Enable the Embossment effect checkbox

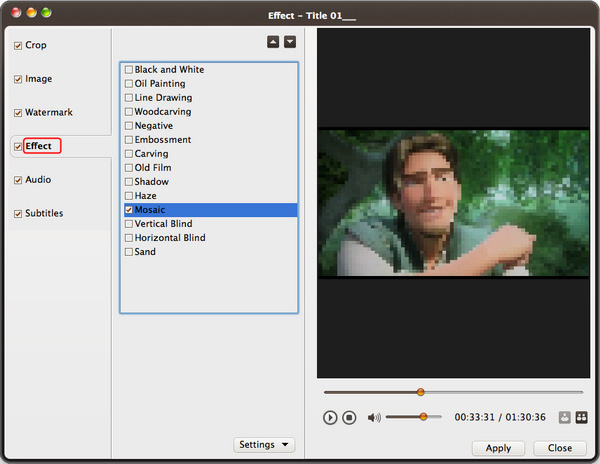pyautogui.click(x=129, y=140)
